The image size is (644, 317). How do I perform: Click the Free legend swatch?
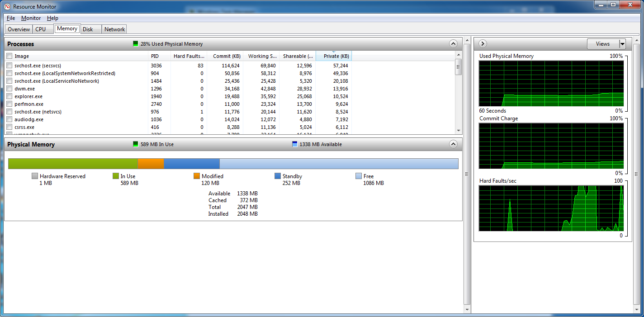359,176
